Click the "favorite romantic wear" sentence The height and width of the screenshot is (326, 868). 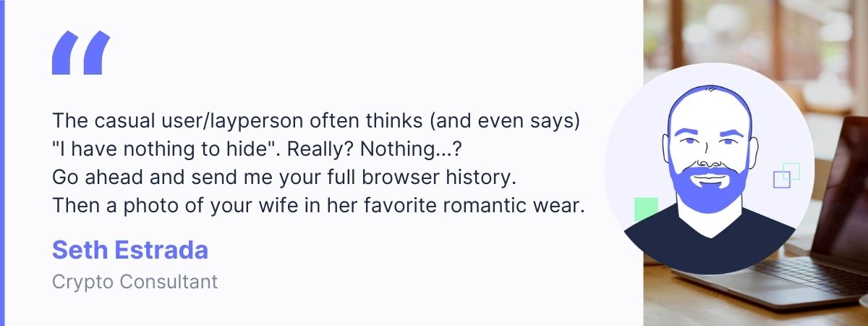[x=318, y=205]
